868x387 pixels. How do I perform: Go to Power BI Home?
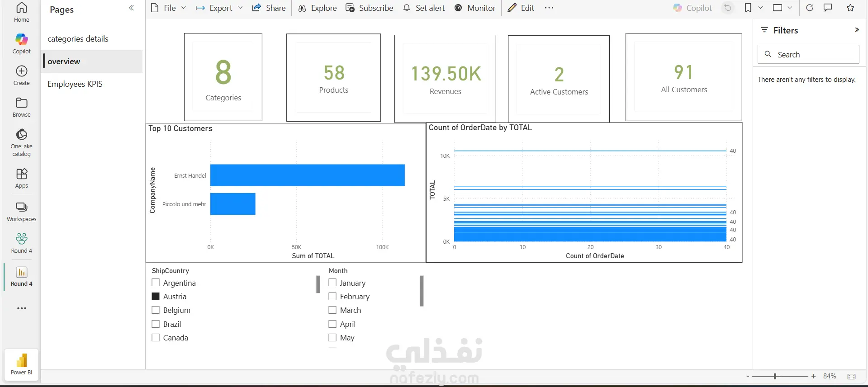pyautogui.click(x=21, y=12)
